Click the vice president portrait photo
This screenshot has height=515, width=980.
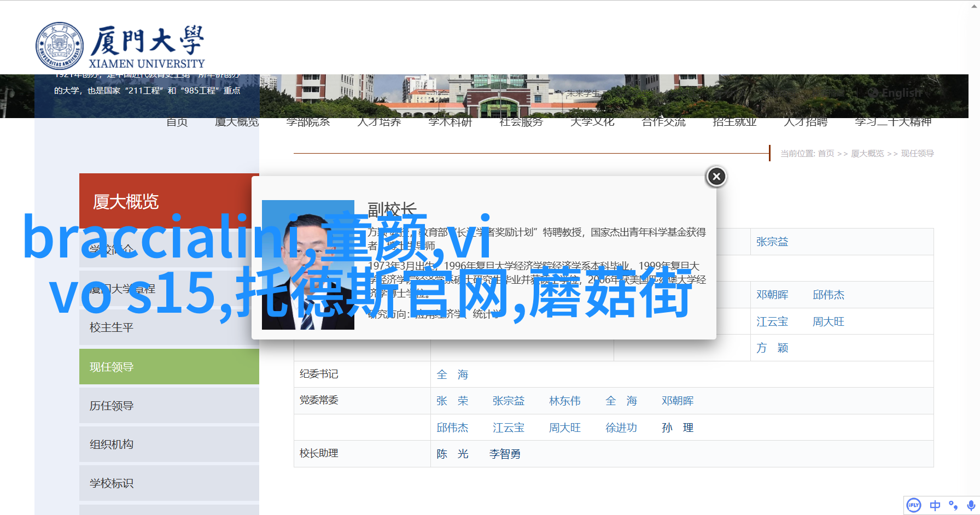308,265
